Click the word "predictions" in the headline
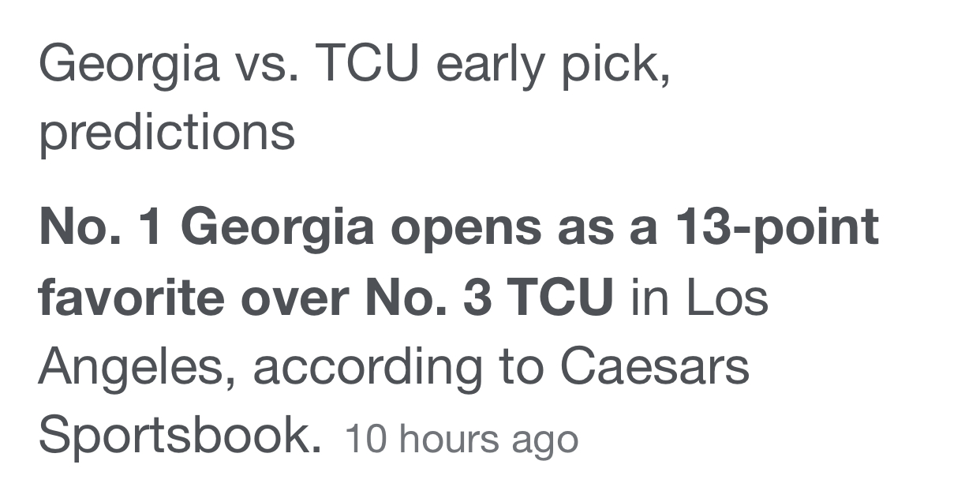Screen dimensions: 980x502 tap(166, 132)
